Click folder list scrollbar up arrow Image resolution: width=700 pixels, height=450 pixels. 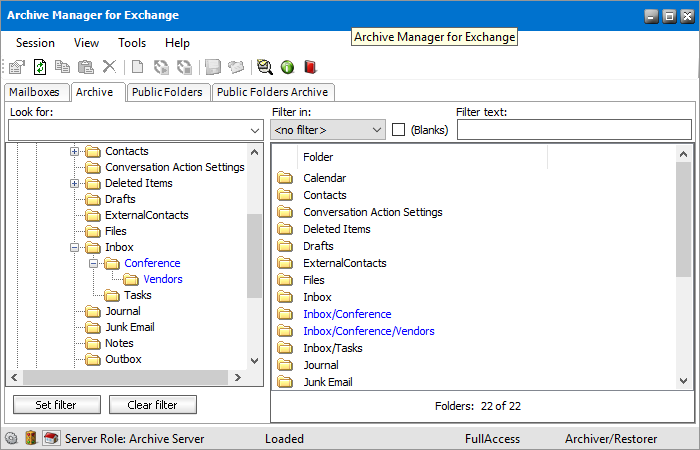click(x=683, y=154)
